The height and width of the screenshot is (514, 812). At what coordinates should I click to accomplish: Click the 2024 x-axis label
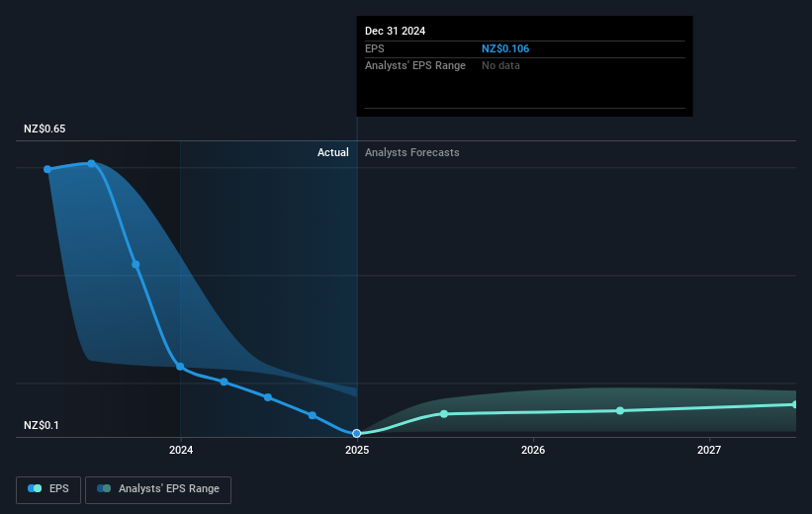[181, 450]
